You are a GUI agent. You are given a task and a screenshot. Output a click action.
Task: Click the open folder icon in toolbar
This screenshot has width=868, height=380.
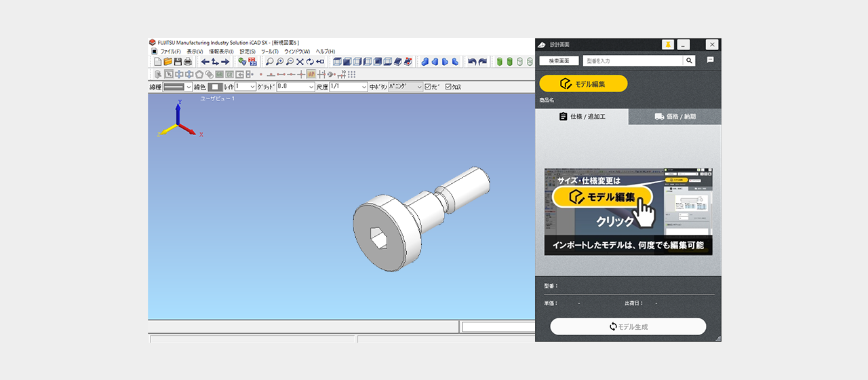tap(167, 62)
